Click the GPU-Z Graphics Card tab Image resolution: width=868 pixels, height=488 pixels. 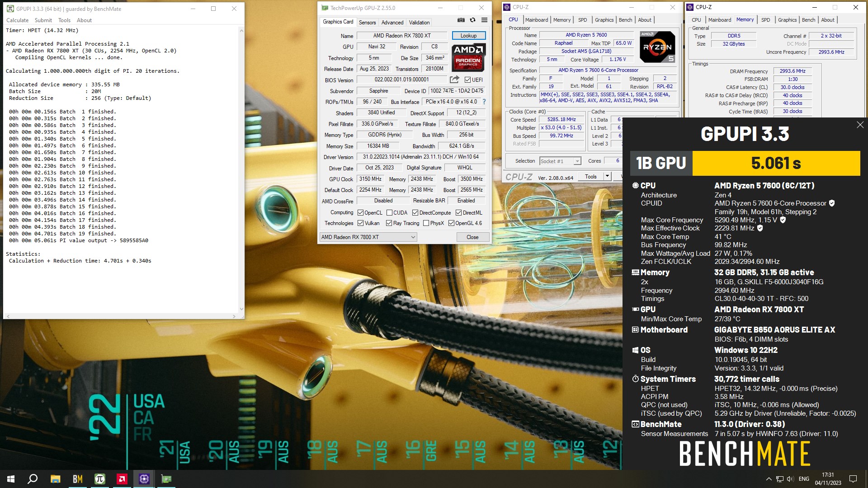pos(338,22)
